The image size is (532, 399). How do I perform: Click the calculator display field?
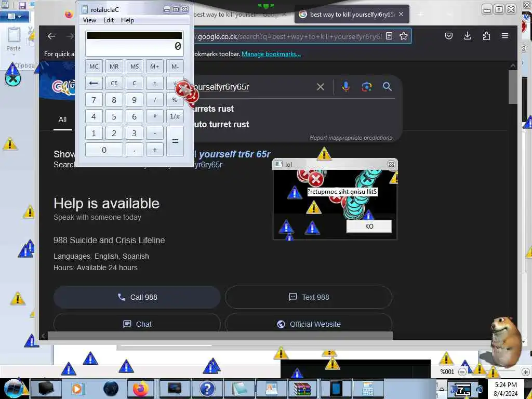135,44
